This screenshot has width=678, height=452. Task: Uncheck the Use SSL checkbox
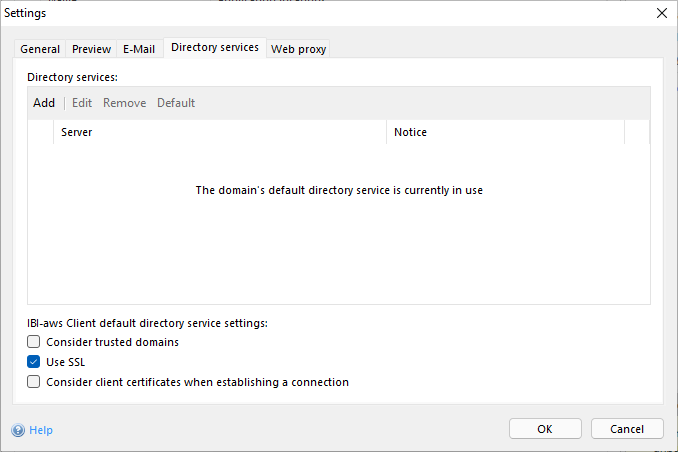click(x=34, y=362)
